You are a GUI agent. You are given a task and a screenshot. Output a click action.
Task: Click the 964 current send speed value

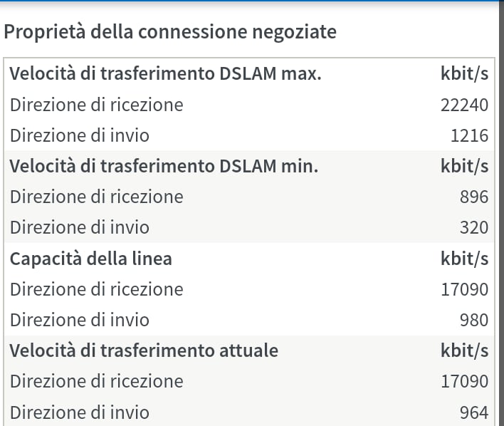coord(474,412)
